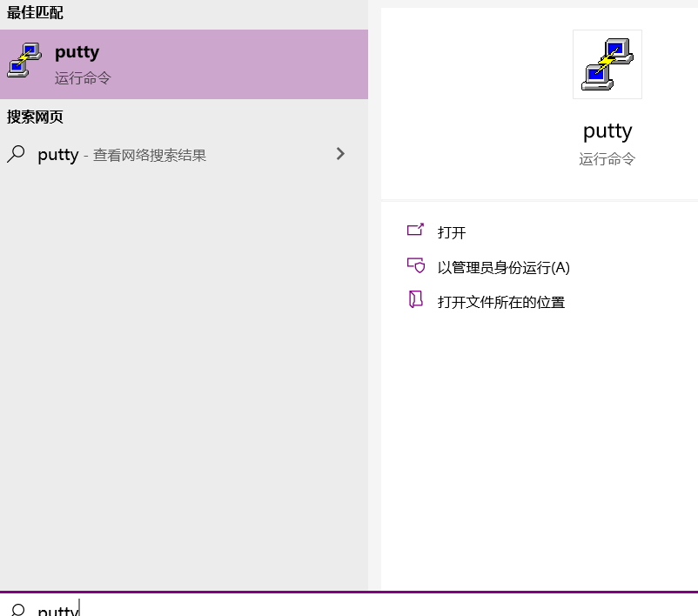Click the 搜索网页 section header
Screen dimensions: 698x616
pyautogui.click(x=35, y=117)
